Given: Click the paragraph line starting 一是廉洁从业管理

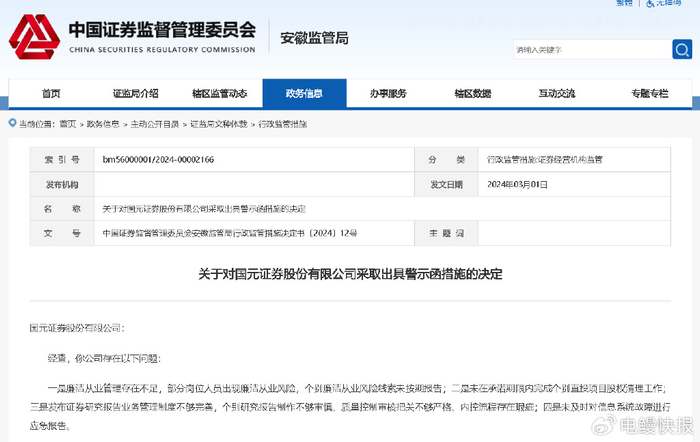Looking at the screenshot, I should 358,388.
